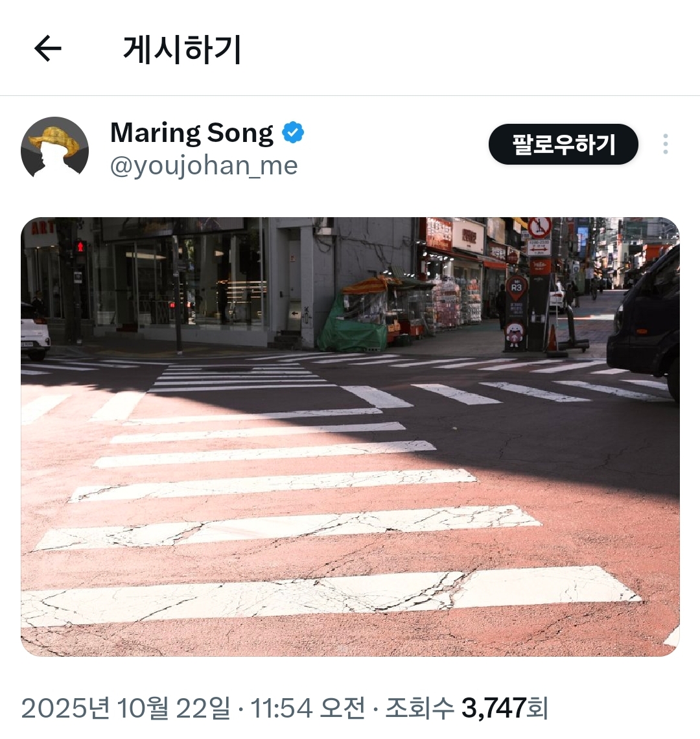Tap the 팔로우하기 follow button

coord(563,144)
